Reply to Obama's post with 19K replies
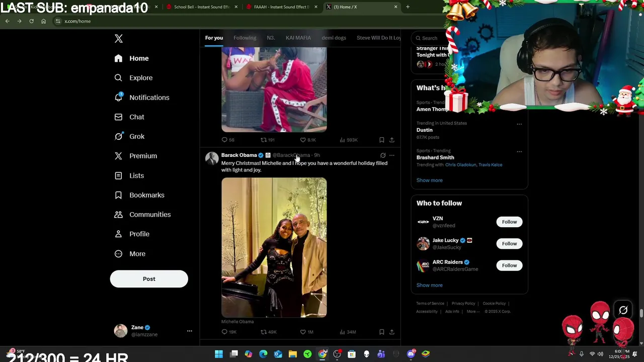This screenshot has width=644, height=362. (229, 332)
